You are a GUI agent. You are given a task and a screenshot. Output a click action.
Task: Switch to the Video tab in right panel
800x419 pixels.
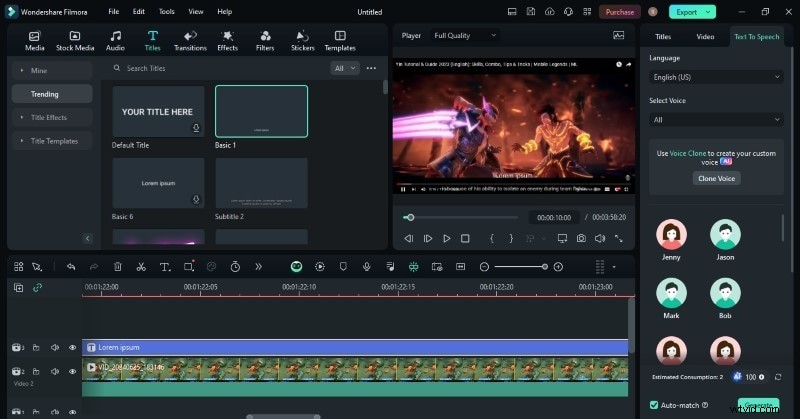pyautogui.click(x=705, y=36)
